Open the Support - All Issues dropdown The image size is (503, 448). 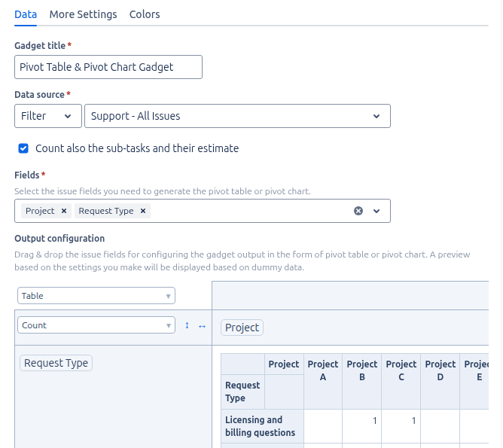pyautogui.click(x=237, y=116)
